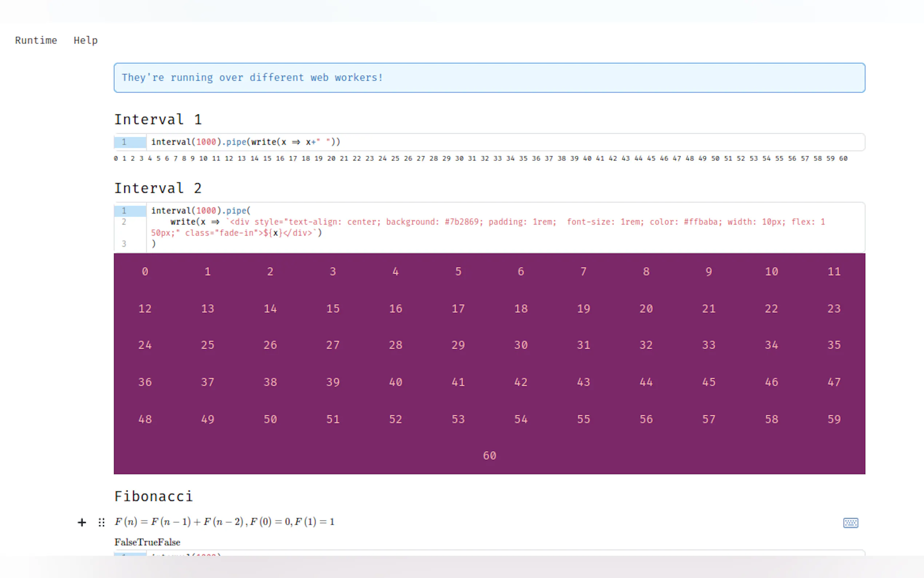Click the keyboard icon beside the Fibonacci formula
The image size is (924, 578).
point(850,523)
